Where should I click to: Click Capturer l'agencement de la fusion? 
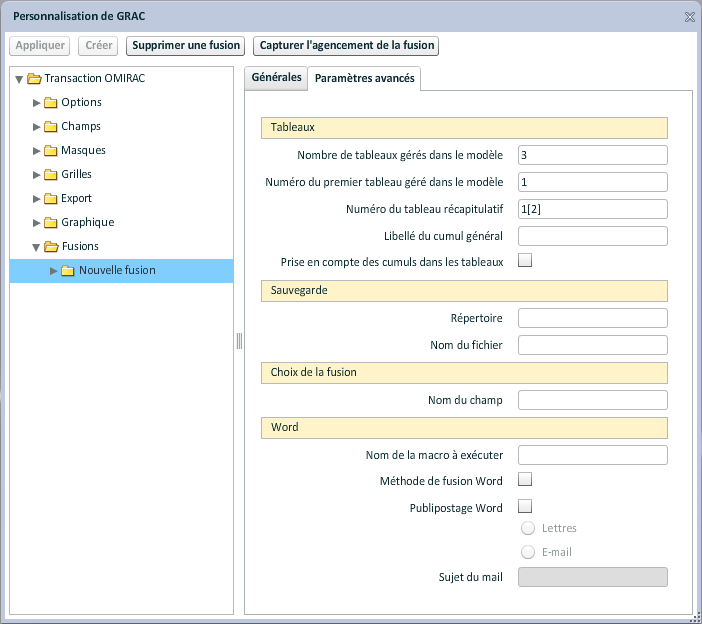pos(346,46)
